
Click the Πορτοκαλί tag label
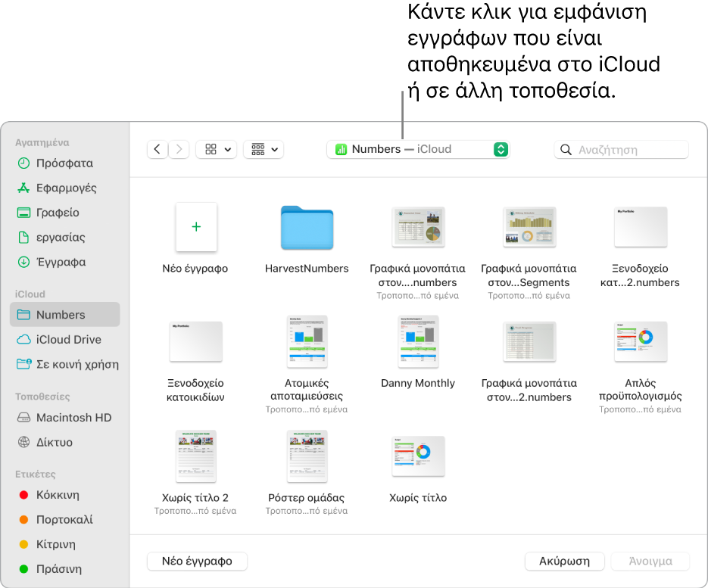point(64,520)
